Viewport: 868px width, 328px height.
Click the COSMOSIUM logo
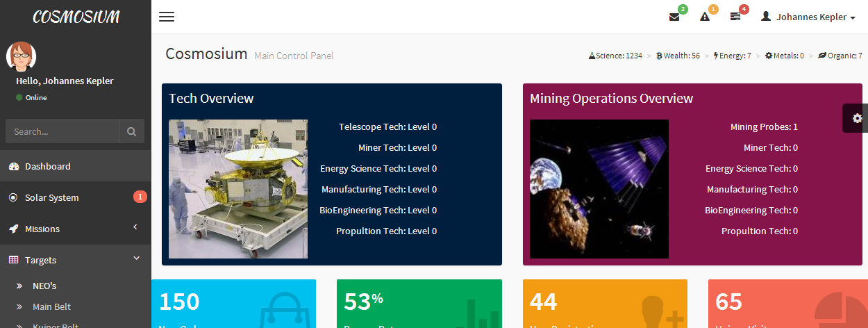point(76,17)
